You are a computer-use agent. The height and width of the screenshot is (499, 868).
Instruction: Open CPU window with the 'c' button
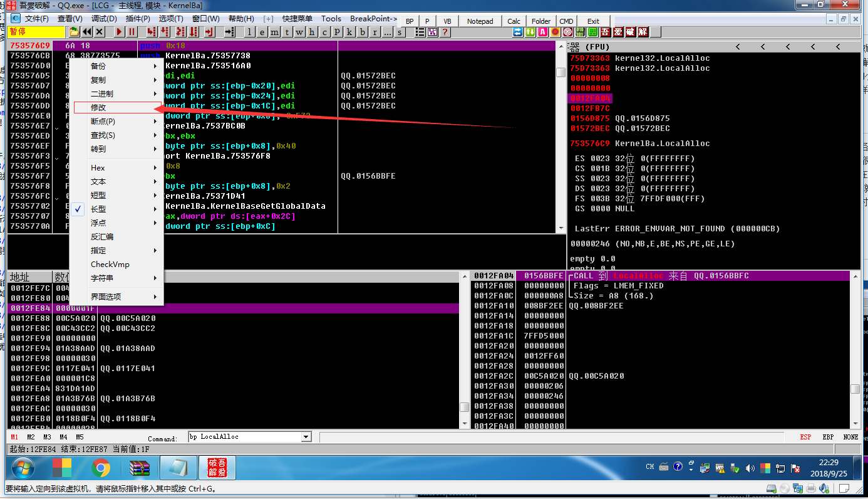click(324, 32)
